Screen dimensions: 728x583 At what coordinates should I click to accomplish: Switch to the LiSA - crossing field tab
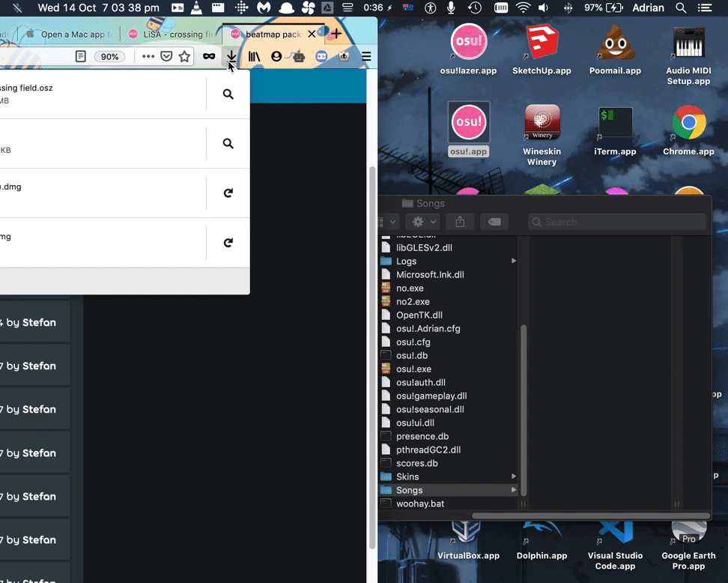pyautogui.click(x=172, y=34)
